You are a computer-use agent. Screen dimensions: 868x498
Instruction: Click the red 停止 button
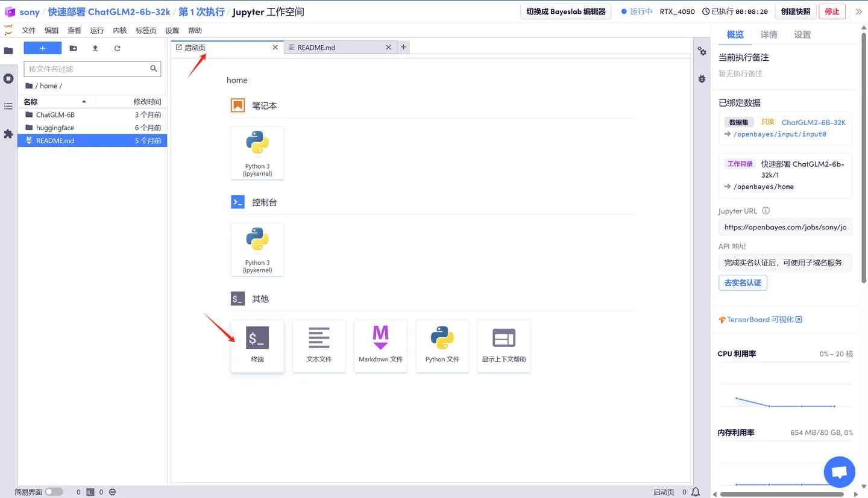point(832,11)
